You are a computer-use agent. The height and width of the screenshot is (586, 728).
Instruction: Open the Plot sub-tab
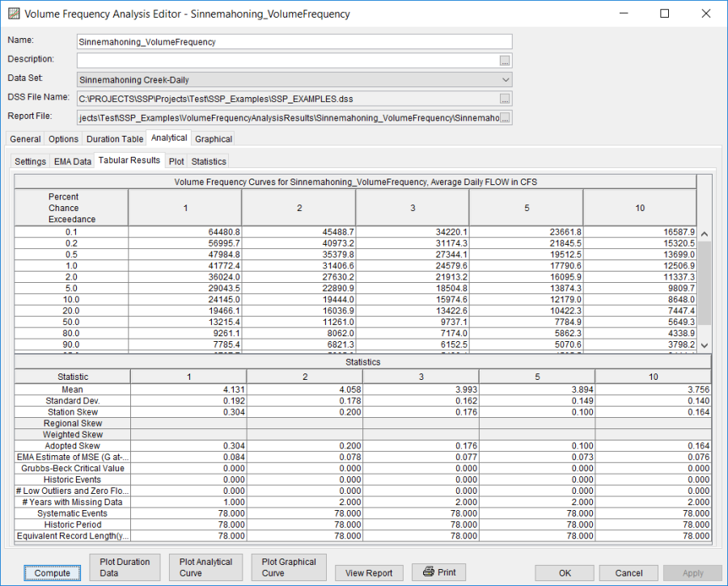click(176, 162)
